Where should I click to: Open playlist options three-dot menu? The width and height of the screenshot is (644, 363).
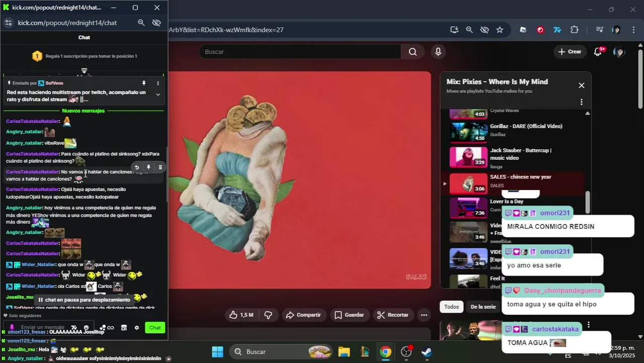click(x=582, y=102)
